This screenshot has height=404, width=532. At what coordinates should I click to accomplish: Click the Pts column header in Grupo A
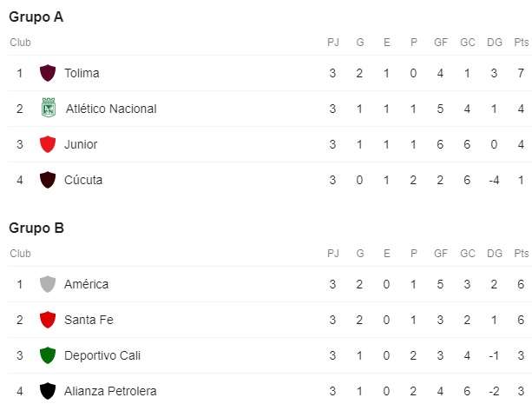pos(521,43)
